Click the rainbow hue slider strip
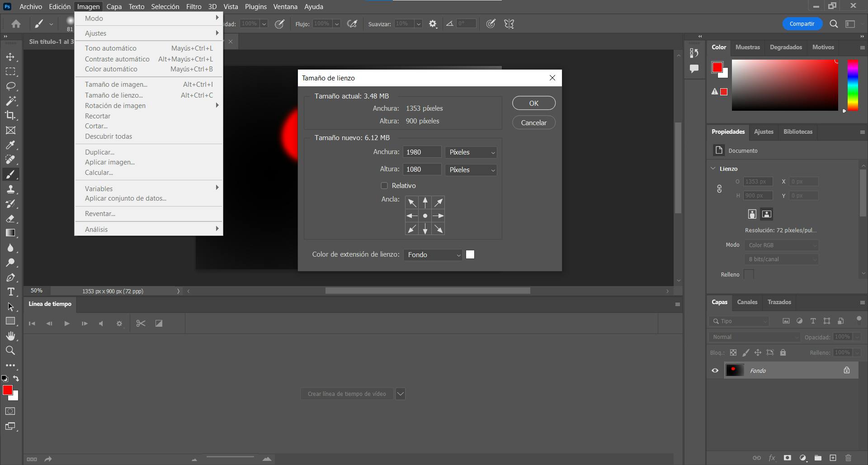The image size is (868, 465). tap(853, 85)
